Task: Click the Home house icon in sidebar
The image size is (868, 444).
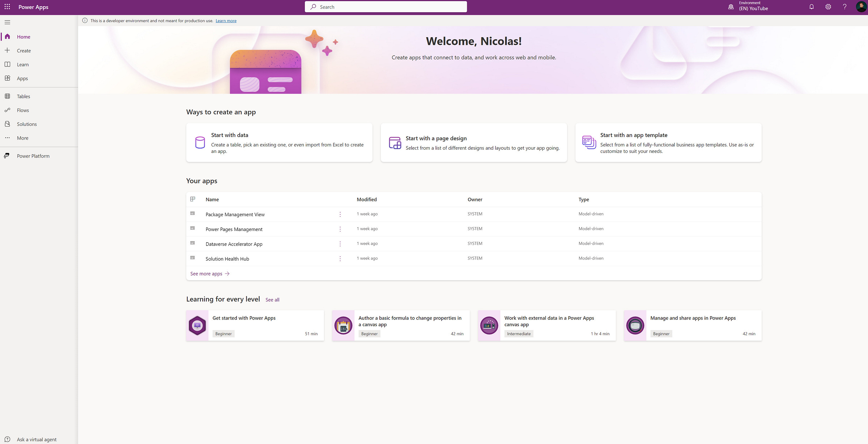Action: (x=7, y=37)
